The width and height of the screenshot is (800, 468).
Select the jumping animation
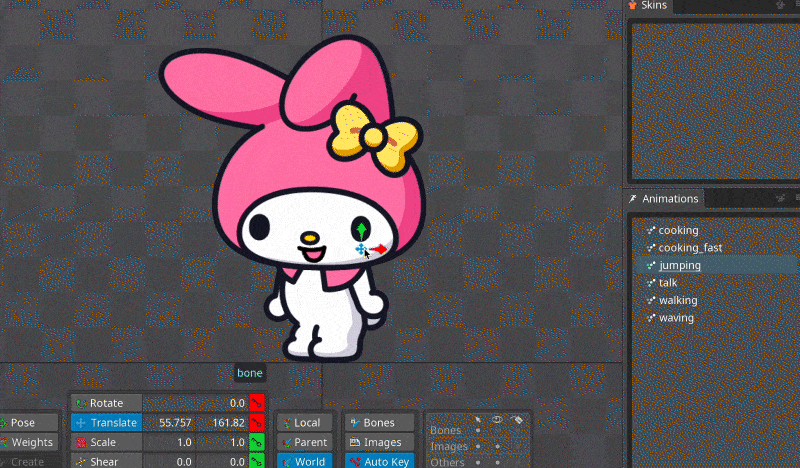(680, 265)
